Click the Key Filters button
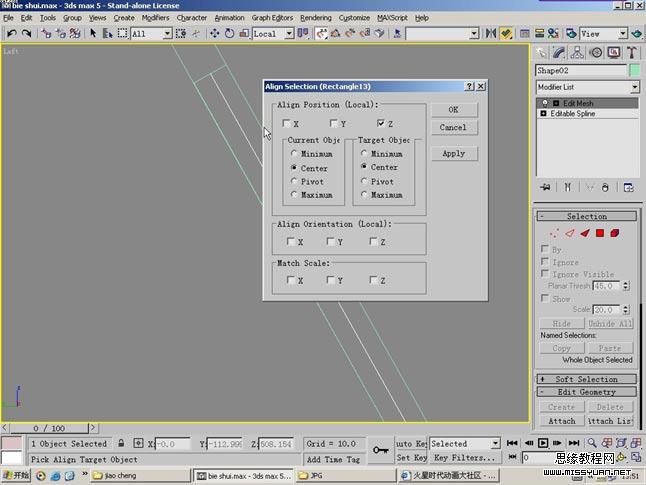The width and height of the screenshot is (646, 485). pyautogui.click(x=464, y=457)
